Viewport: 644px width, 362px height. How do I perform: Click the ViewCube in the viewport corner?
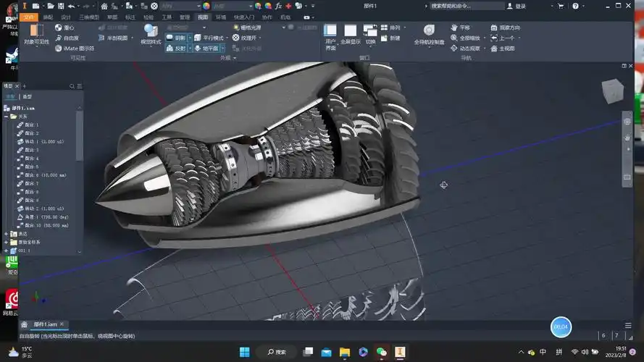click(x=611, y=90)
